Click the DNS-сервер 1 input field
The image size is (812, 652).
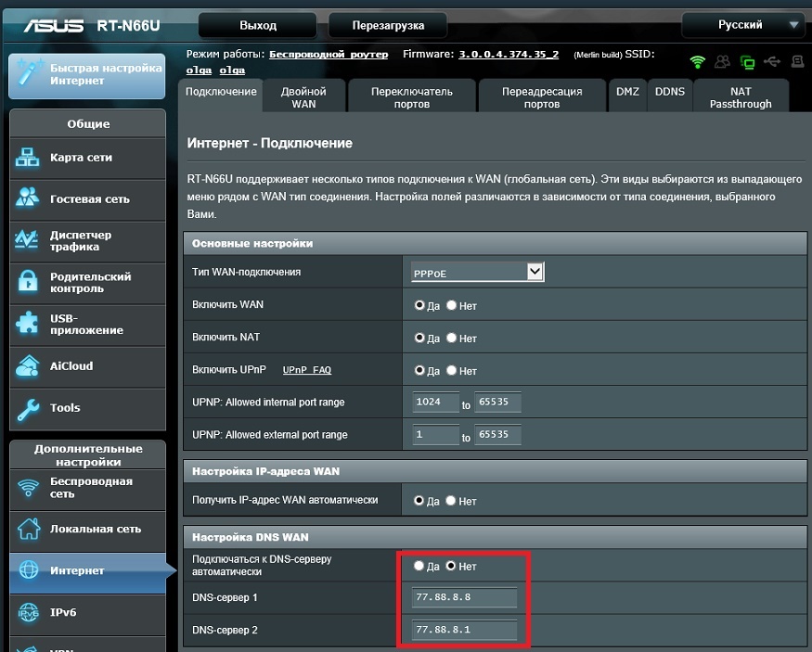(x=464, y=597)
